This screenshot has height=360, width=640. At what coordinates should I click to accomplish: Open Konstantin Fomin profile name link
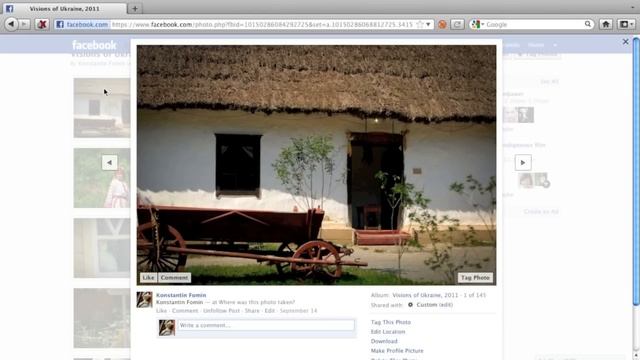[181, 295]
